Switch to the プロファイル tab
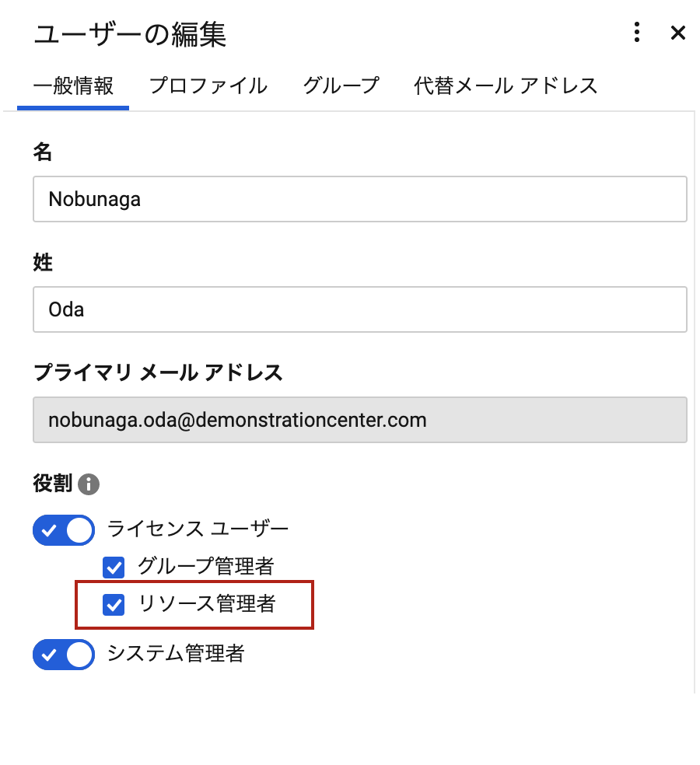Viewport: 700px width, 765px height. [208, 86]
